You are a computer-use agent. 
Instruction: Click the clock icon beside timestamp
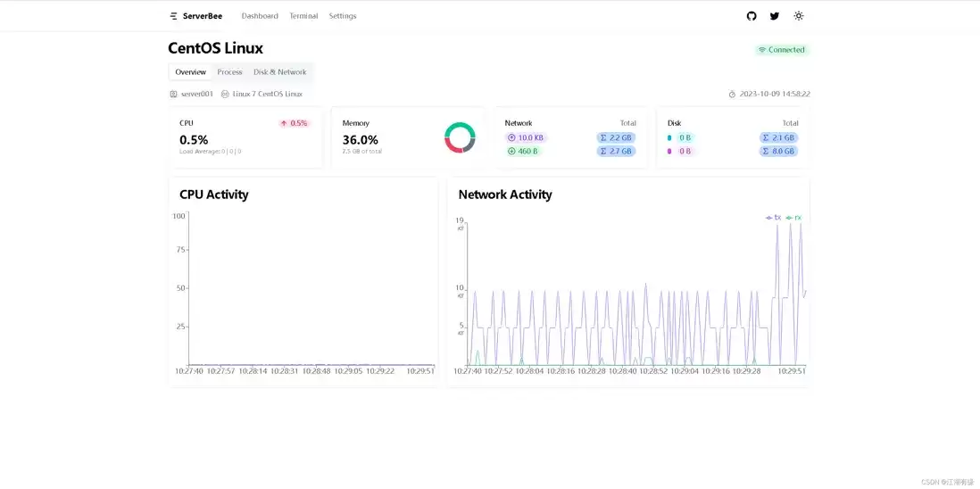click(732, 95)
